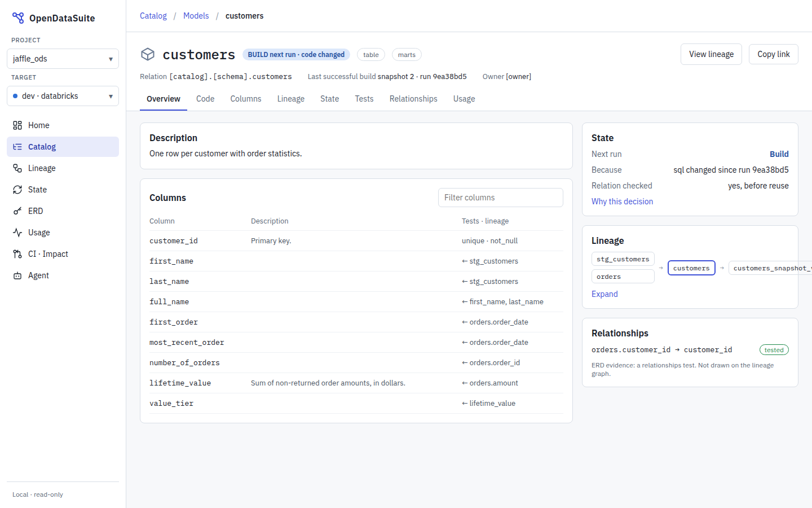Open the Tests tab
This screenshot has height=508, width=812.
[x=364, y=99]
